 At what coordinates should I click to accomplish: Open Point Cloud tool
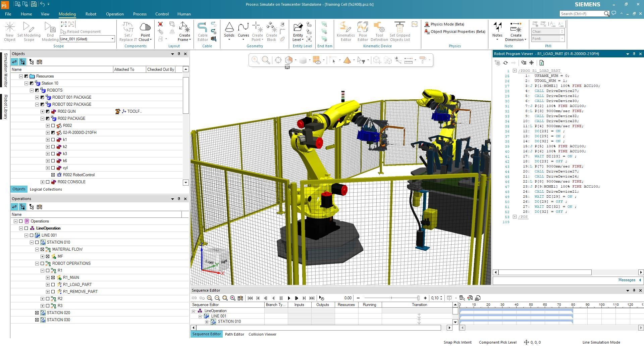pos(145,32)
